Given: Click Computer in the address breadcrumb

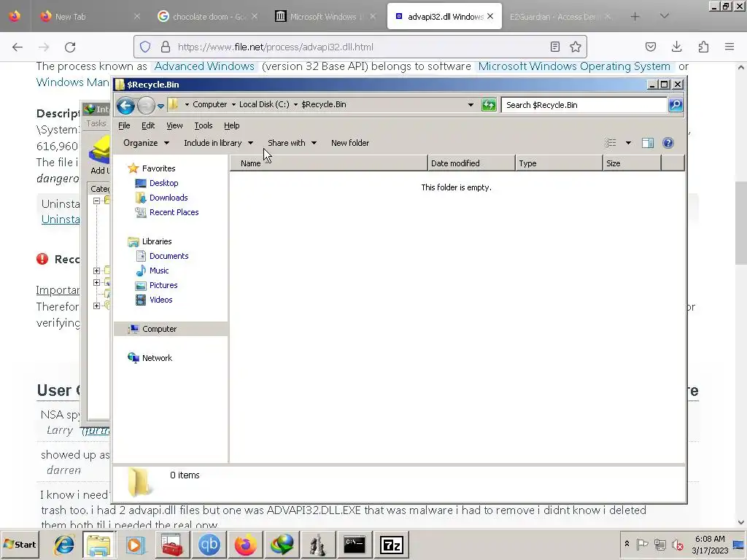Looking at the screenshot, I should click(x=209, y=104).
